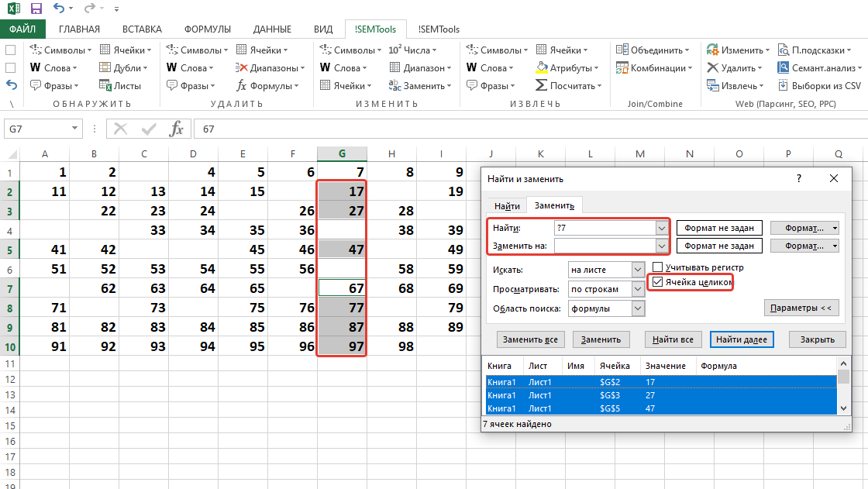Click the ribbon undo arrow below the checkboxes
The width and height of the screenshot is (868, 489).
pyautogui.click(x=12, y=85)
